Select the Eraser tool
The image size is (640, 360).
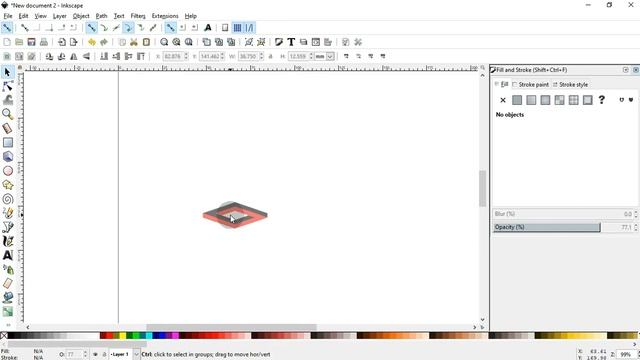click(x=7, y=283)
